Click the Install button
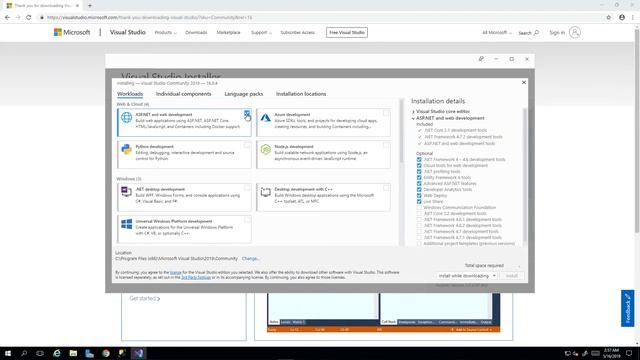The image size is (640, 360). [512, 276]
